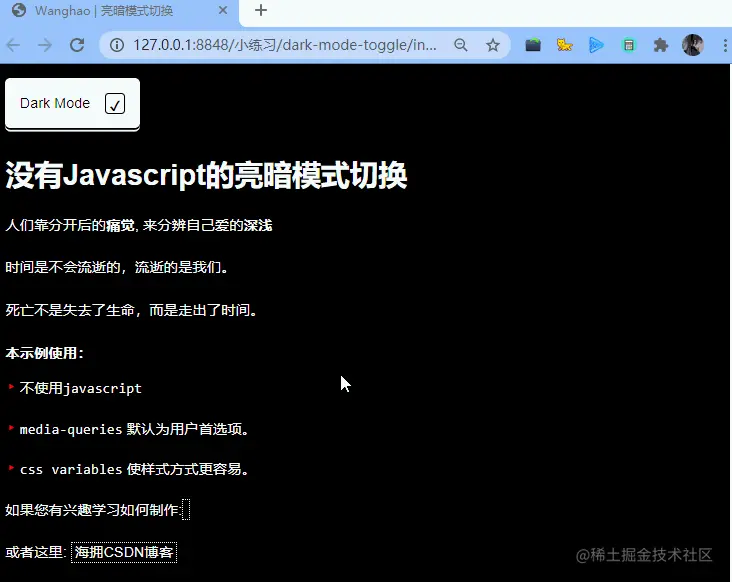
Task: Open the dark folder extension icon
Action: coord(533,45)
